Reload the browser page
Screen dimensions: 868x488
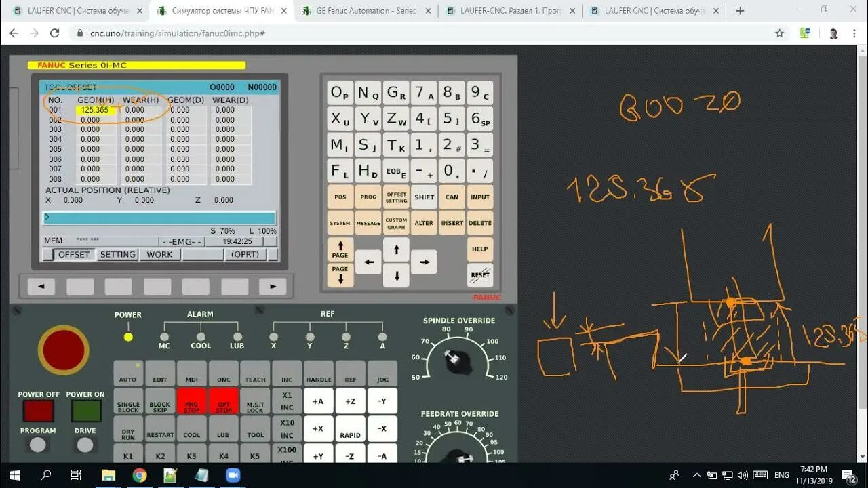coord(55,33)
